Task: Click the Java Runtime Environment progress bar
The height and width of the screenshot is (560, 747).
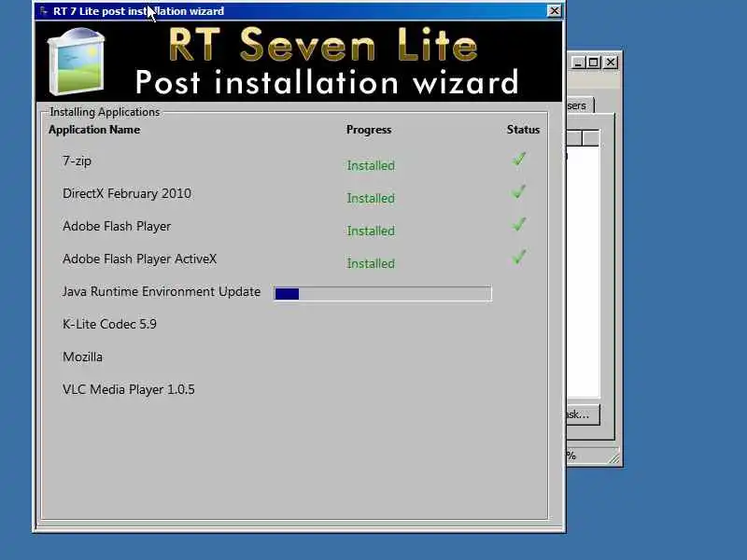Action: (x=383, y=294)
